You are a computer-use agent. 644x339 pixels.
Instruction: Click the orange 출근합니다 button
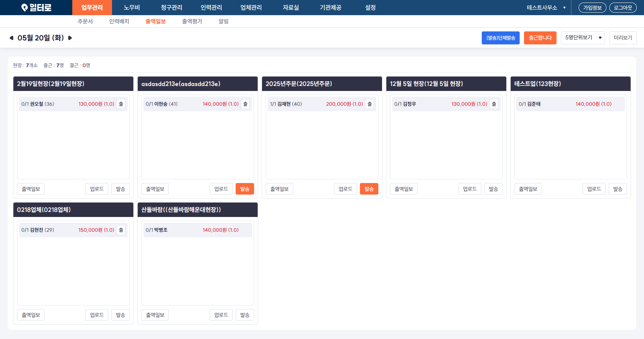540,38
